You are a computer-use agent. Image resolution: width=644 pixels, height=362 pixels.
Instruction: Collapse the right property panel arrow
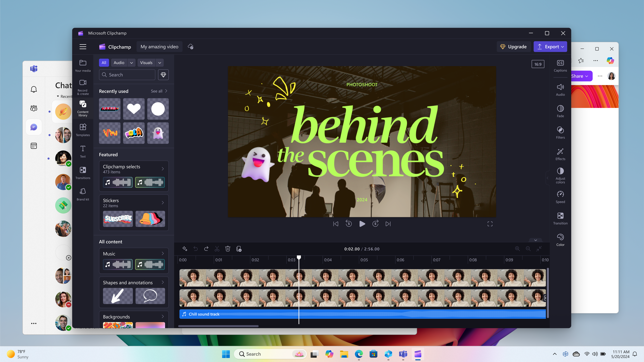coord(547,178)
